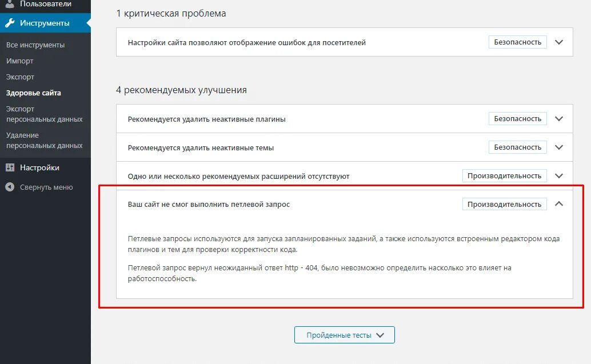Open Все инструменты submenu item
Viewport: 591px width, 364px height.
pyautogui.click(x=35, y=45)
